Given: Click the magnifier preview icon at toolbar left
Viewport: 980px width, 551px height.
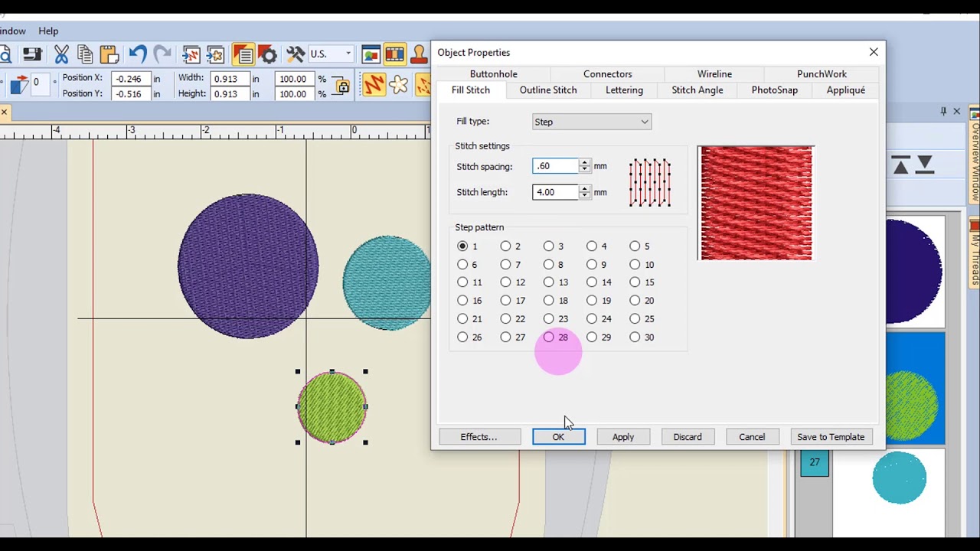Looking at the screenshot, I should tap(5, 54).
